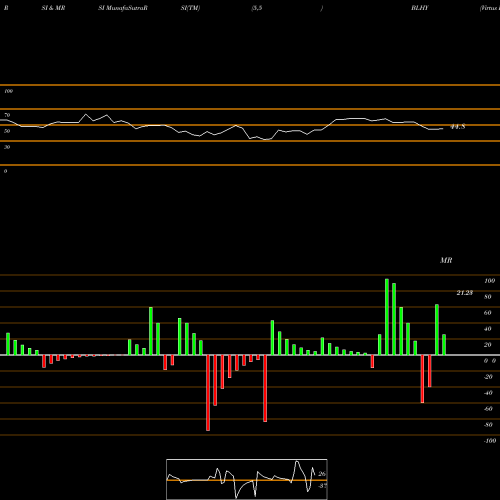Viewport: 500px width, 500px height.
Task: Click the longest red MR bar
Action: click(x=208, y=393)
